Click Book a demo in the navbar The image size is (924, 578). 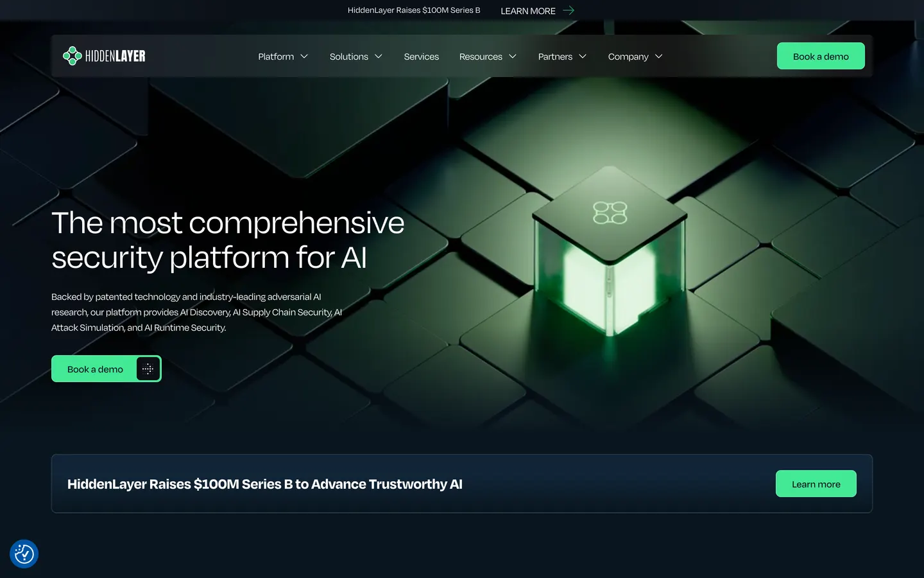[x=821, y=56]
